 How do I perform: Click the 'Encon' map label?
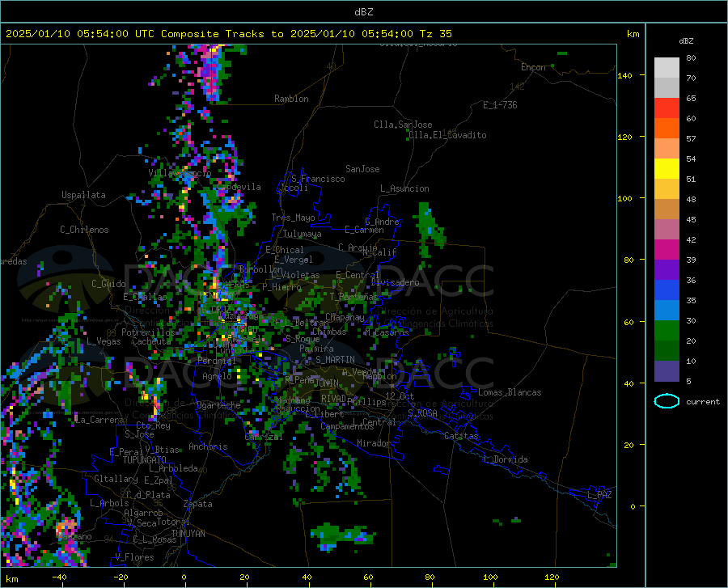pos(533,67)
